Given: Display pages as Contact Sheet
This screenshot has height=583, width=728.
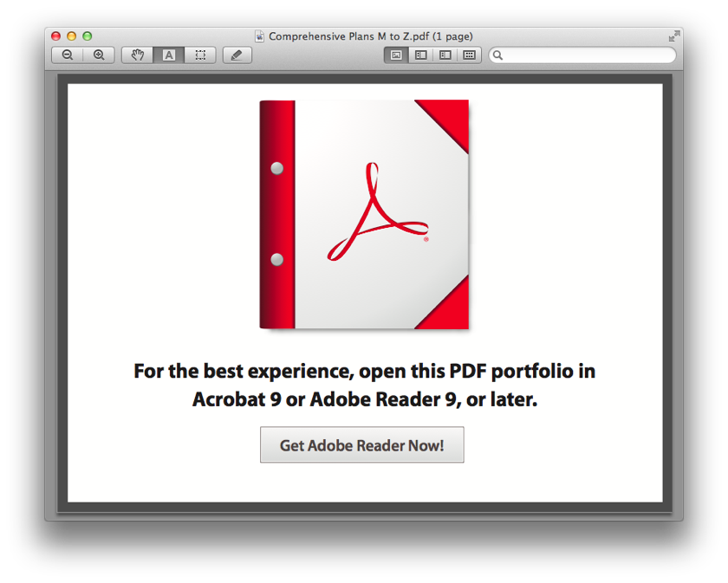Looking at the screenshot, I should pyautogui.click(x=469, y=55).
